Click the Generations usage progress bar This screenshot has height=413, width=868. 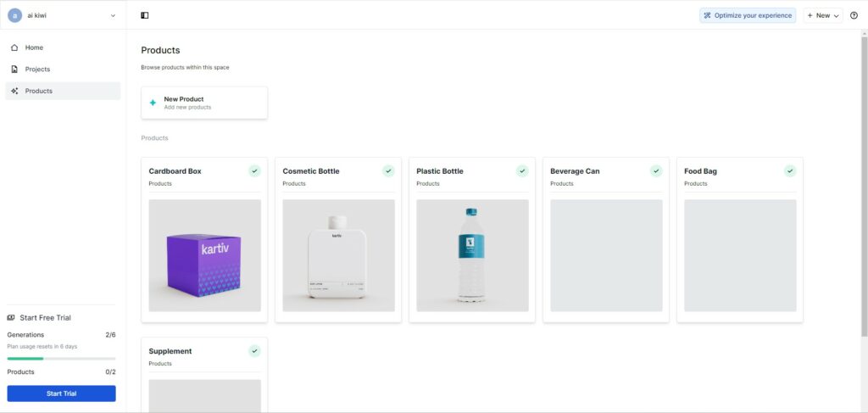click(61, 359)
